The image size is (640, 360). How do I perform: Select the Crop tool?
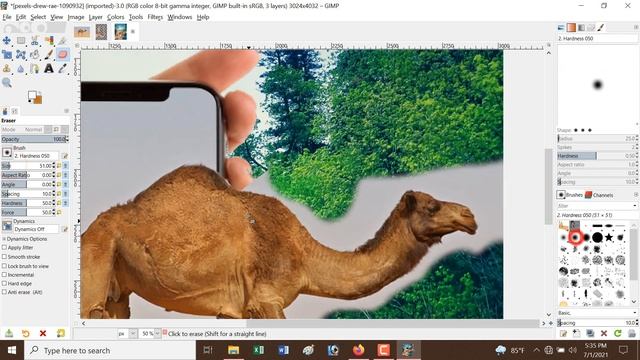pos(7,54)
